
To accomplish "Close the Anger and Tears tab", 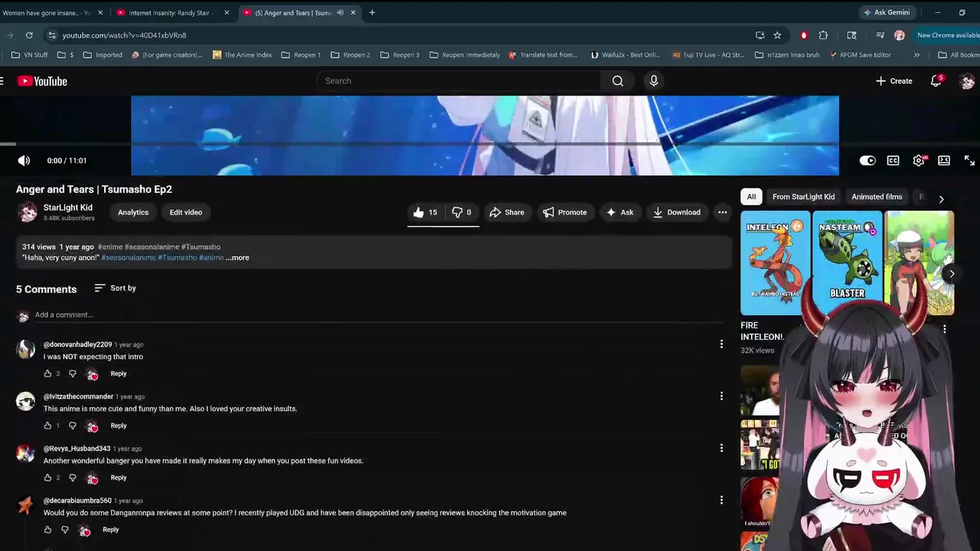I will coord(353,12).
